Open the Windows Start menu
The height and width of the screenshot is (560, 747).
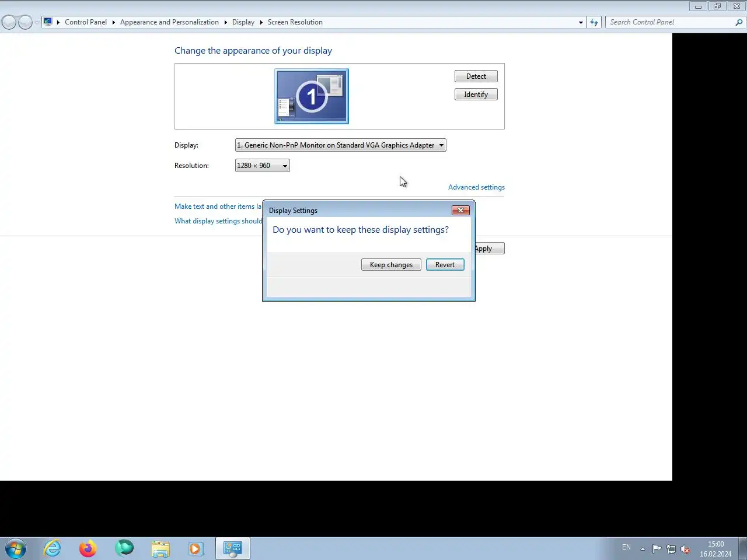16,549
